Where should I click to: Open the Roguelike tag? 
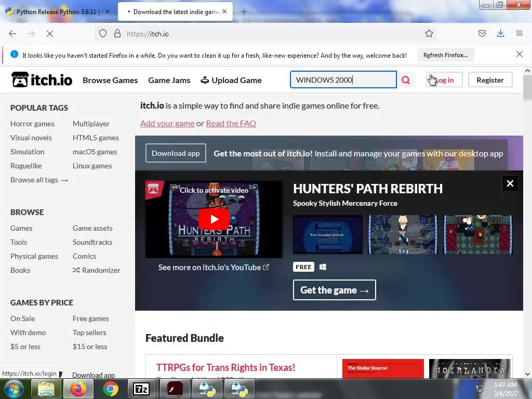pyautogui.click(x=26, y=166)
